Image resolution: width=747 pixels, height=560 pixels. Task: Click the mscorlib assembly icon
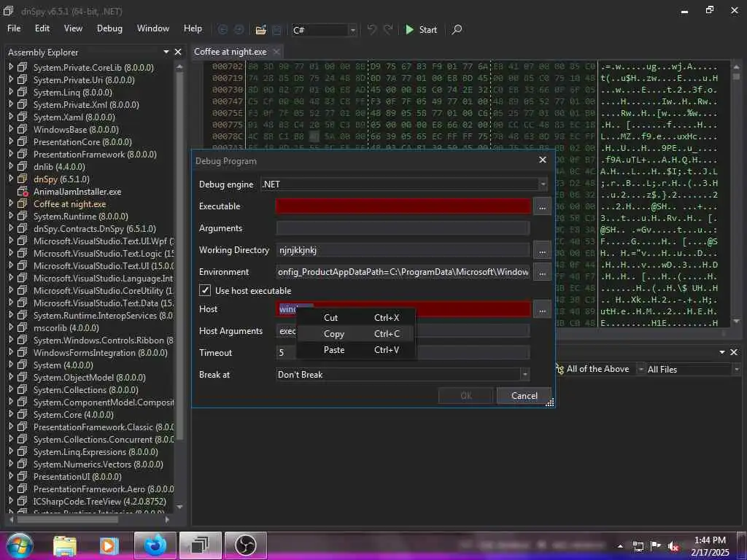point(23,327)
